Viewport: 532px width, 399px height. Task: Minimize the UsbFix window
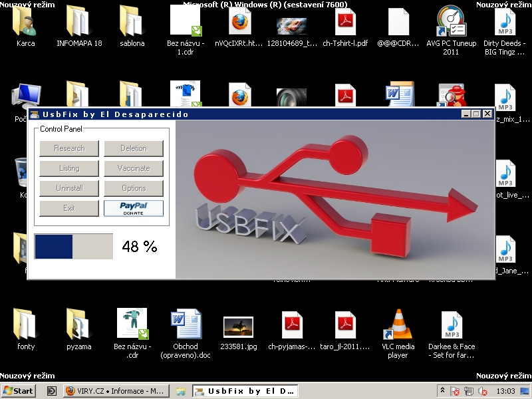coord(466,114)
